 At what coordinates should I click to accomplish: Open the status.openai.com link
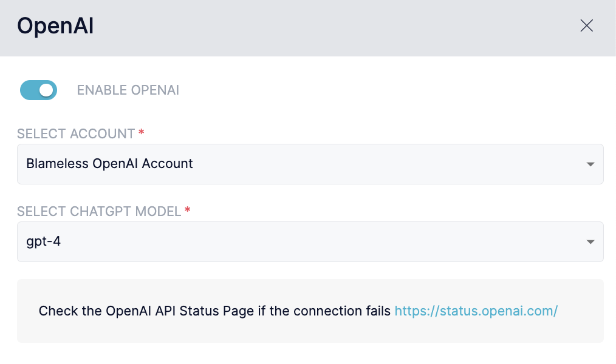476,311
